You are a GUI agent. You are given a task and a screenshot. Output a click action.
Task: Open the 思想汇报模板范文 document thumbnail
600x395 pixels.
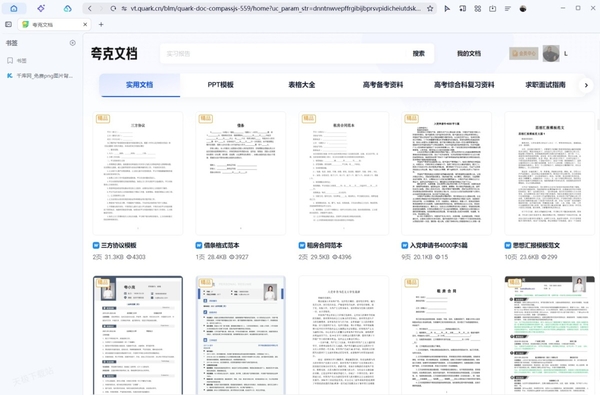point(549,173)
